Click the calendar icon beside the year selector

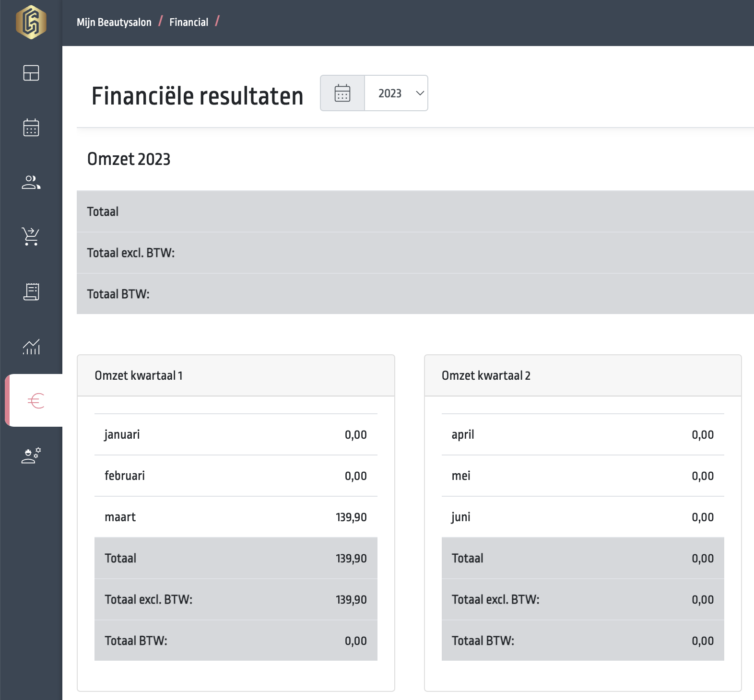(x=342, y=93)
